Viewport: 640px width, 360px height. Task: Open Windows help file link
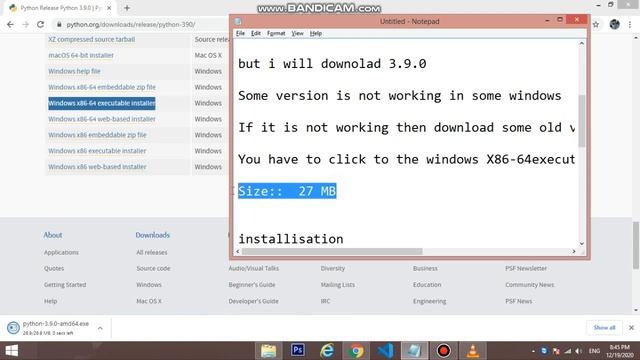pyautogui.click(x=74, y=71)
